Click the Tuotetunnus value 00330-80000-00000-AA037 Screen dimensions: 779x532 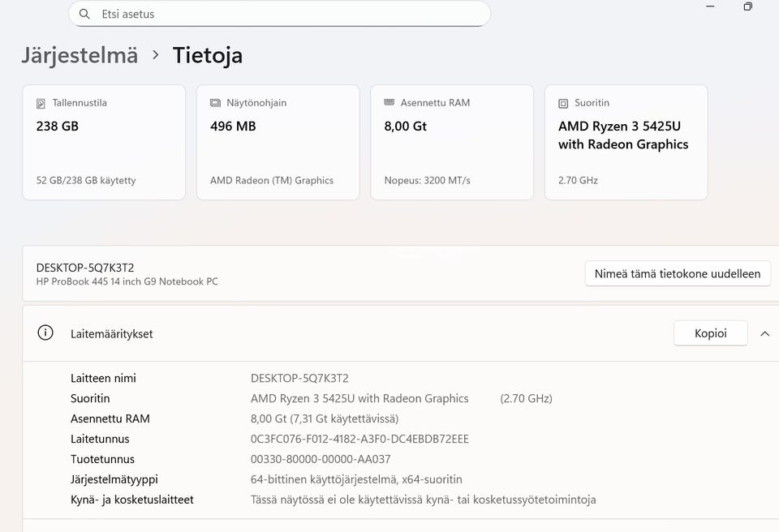[x=321, y=459]
